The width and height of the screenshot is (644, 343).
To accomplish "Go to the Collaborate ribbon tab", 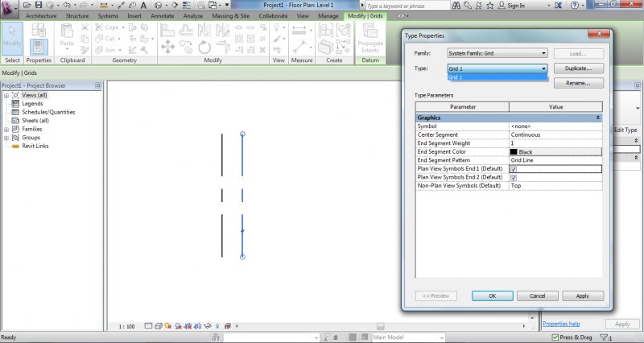I will 273,15.
